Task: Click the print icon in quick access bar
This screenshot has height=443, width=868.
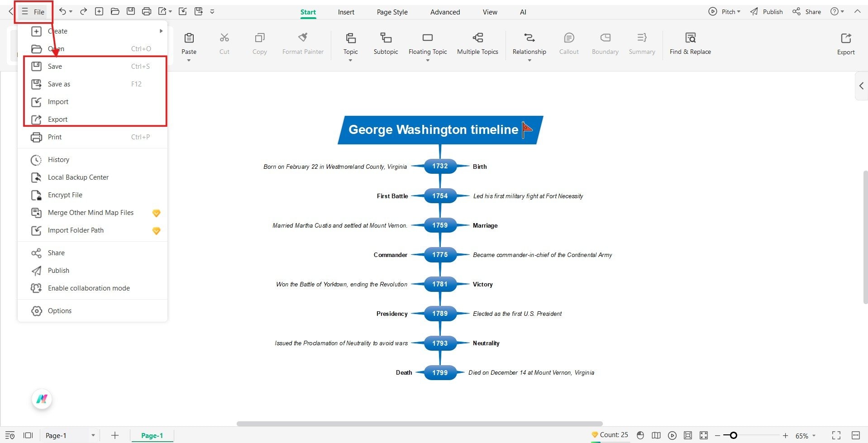Action: point(147,11)
